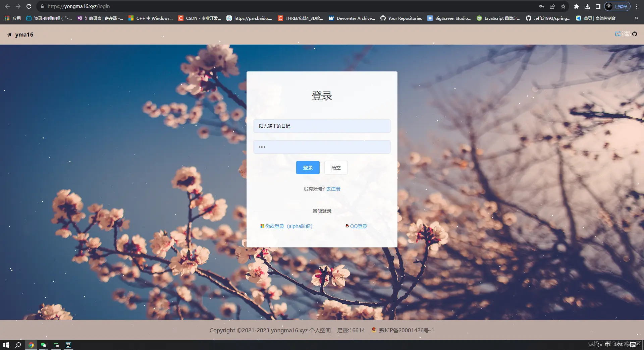The image size is (644, 350).
Task: Expand hidden tray icons with the caret
Action: click(591, 345)
